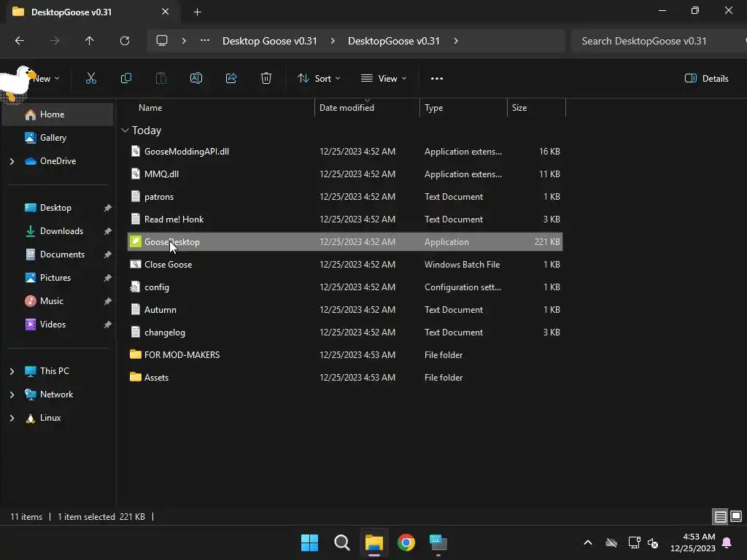Image resolution: width=747 pixels, height=560 pixels.
Task: Select the changelog text file
Action: tap(345, 332)
